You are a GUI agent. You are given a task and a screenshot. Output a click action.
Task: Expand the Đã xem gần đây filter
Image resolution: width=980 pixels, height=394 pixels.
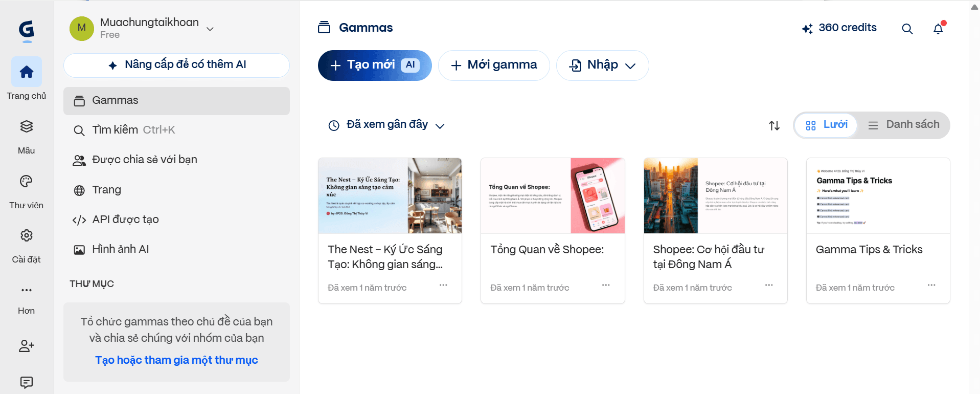[x=386, y=125]
